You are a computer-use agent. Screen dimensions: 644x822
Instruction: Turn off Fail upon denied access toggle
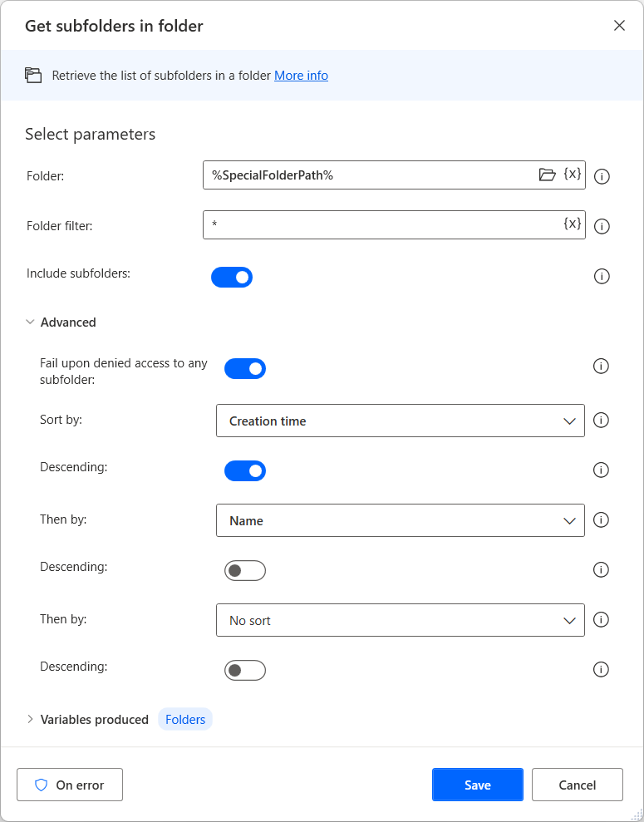[245, 368]
